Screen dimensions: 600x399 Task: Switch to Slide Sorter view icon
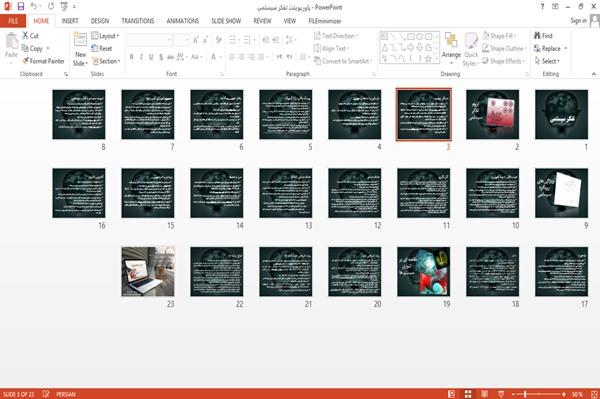click(x=468, y=394)
